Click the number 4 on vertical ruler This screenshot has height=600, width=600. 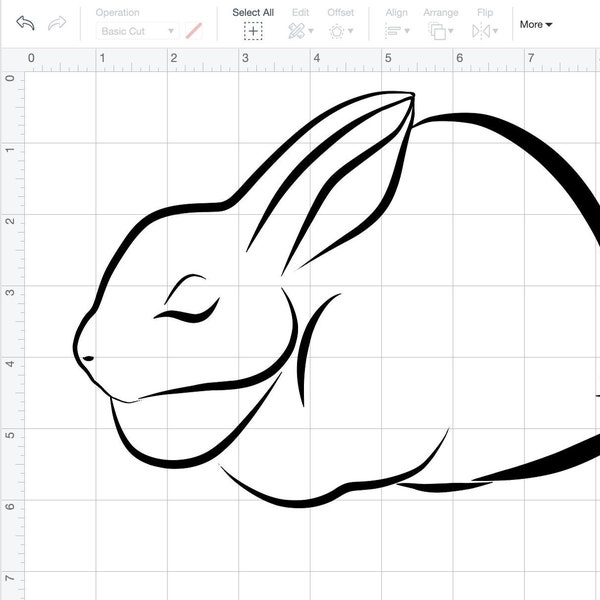click(x=10, y=363)
